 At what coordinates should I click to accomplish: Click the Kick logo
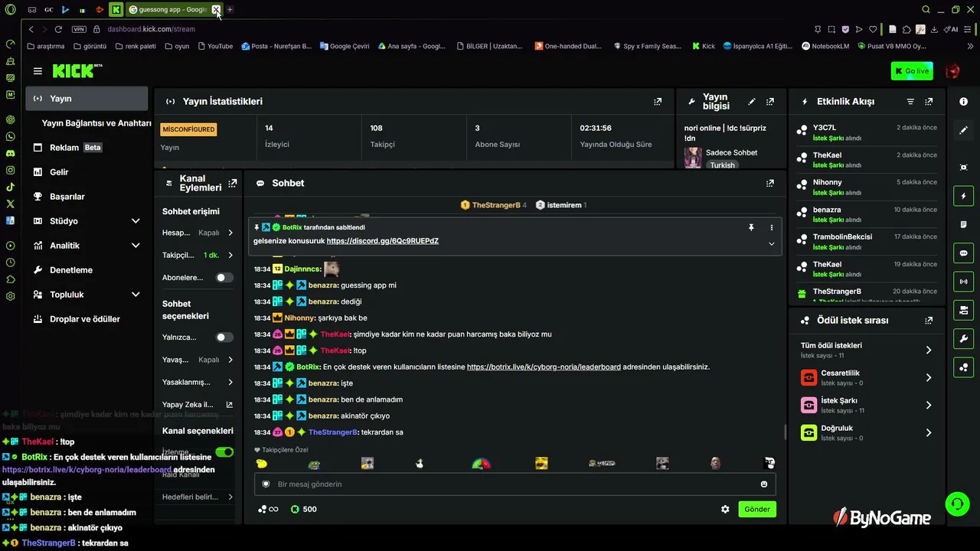point(77,71)
